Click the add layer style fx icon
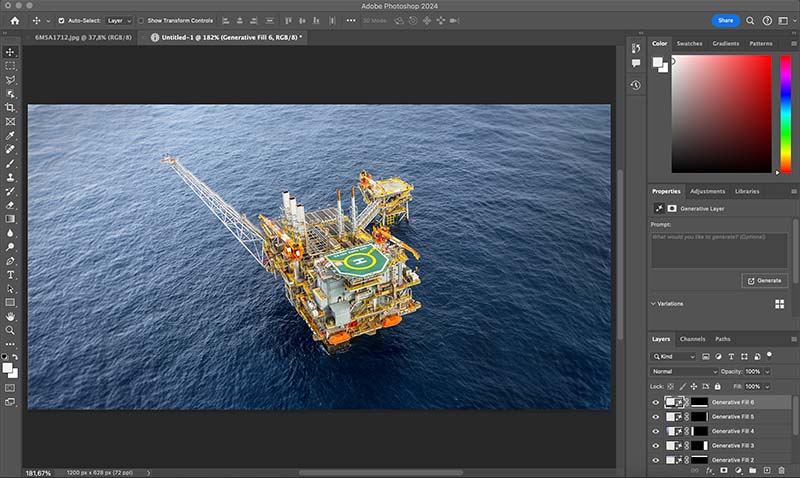The height and width of the screenshot is (478, 800). tap(709, 469)
